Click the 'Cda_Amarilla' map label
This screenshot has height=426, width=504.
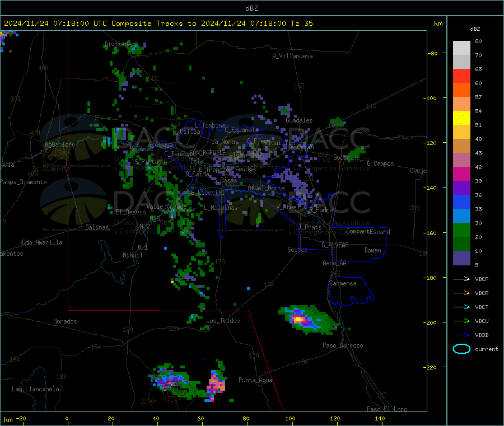coord(42,242)
